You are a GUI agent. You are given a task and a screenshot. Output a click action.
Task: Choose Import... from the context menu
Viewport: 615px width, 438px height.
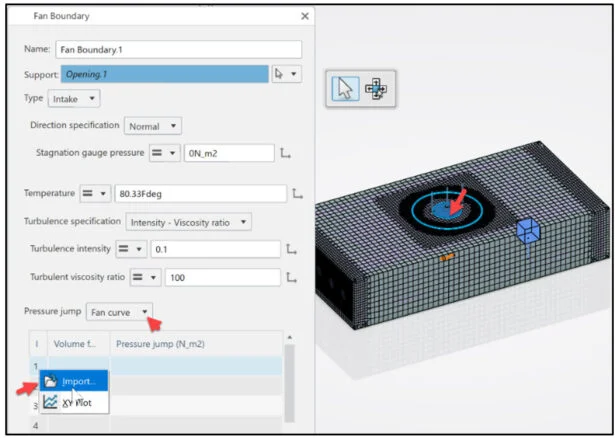tap(76, 381)
